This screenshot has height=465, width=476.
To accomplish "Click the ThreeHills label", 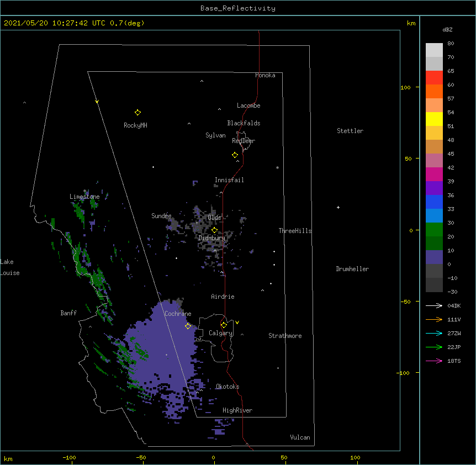I will coord(295,231).
